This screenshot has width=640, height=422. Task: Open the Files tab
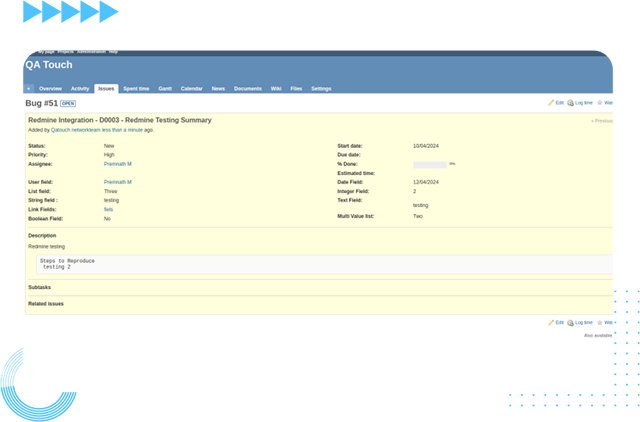click(x=296, y=89)
